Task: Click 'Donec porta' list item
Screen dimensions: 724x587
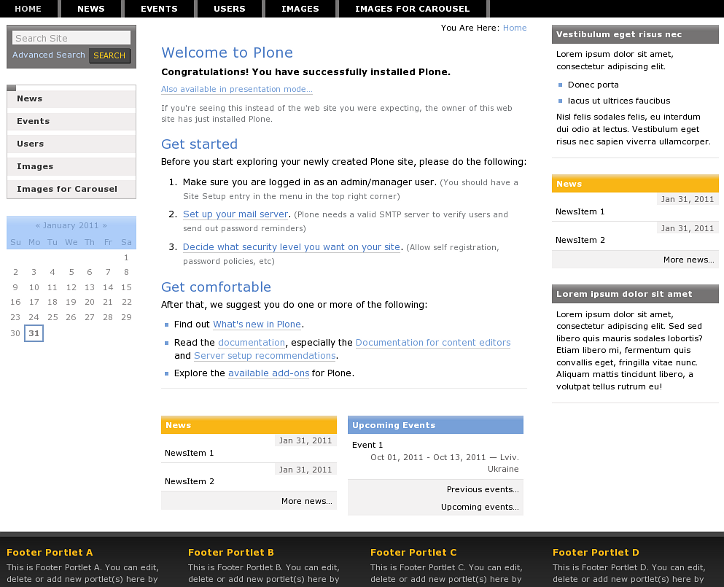Action: (593, 85)
